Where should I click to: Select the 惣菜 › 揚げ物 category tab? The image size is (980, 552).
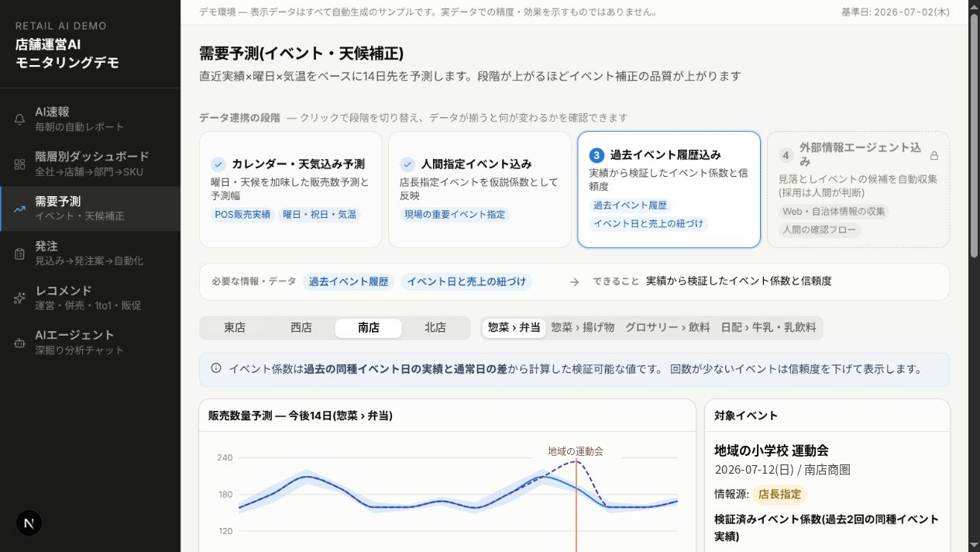(583, 328)
